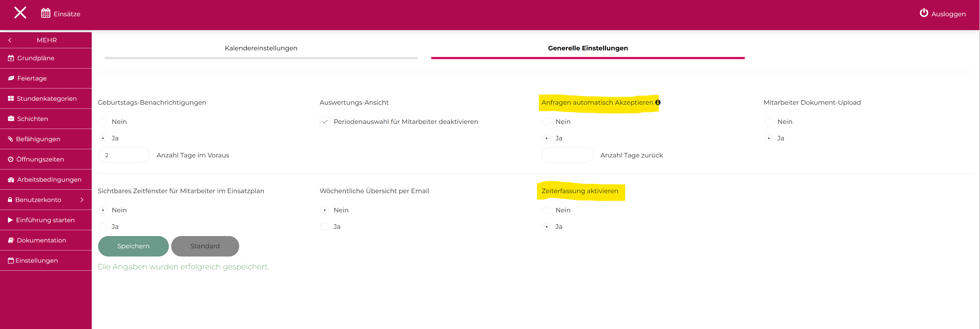This screenshot has height=329, width=980.
Task: Toggle Periodenauswahl für Mitarbeiter deaktivieren checkbox
Action: [x=325, y=122]
